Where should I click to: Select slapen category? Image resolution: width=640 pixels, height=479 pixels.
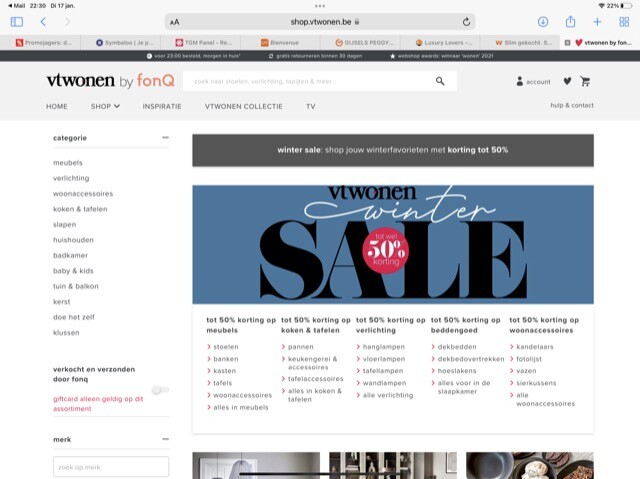coord(64,224)
